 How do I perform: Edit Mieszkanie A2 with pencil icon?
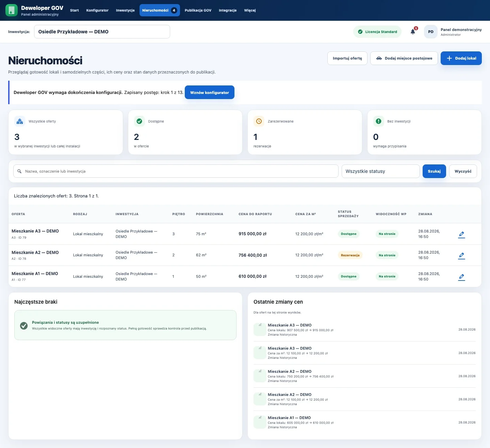[461, 255]
